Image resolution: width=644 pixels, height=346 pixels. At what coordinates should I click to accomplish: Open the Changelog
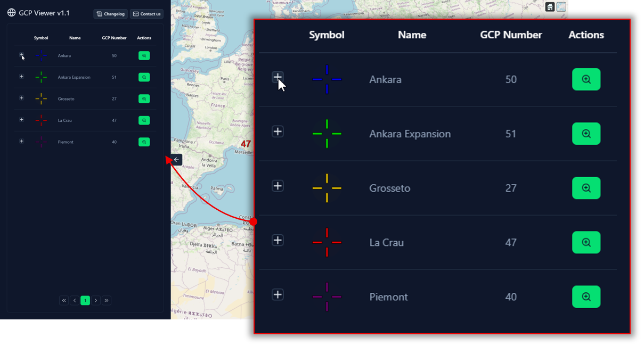pyautogui.click(x=110, y=14)
